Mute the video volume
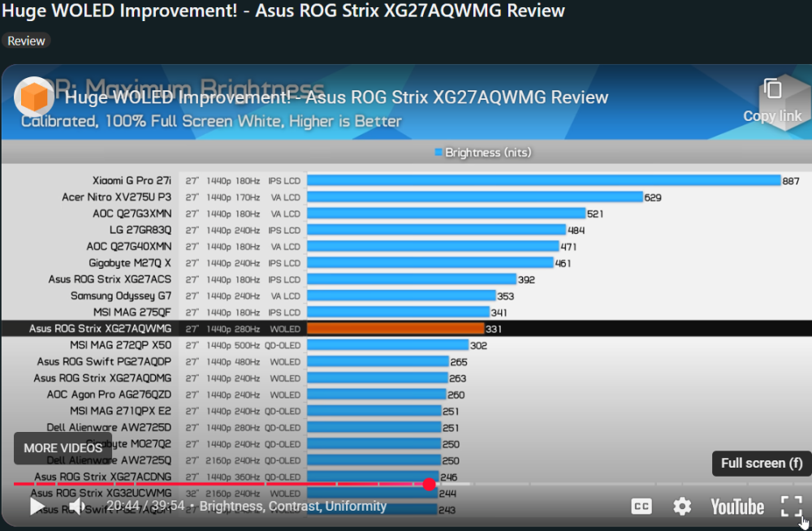 click(x=77, y=506)
